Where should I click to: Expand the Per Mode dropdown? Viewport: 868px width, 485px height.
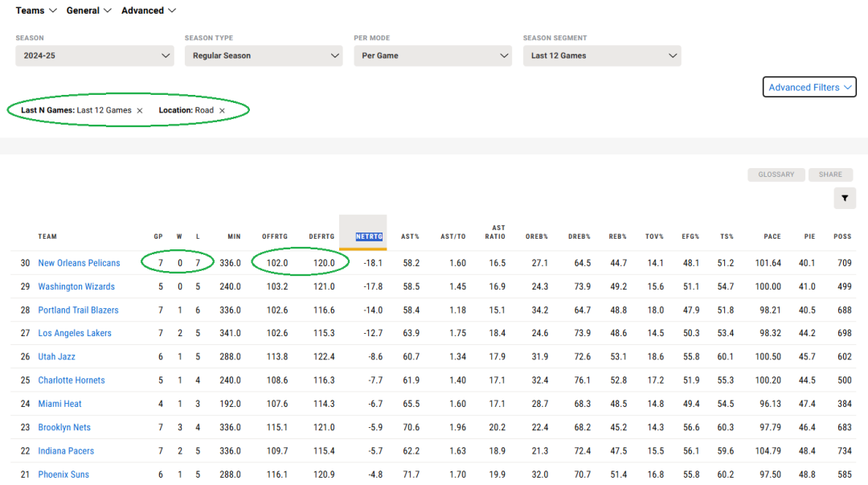point(433,55)
